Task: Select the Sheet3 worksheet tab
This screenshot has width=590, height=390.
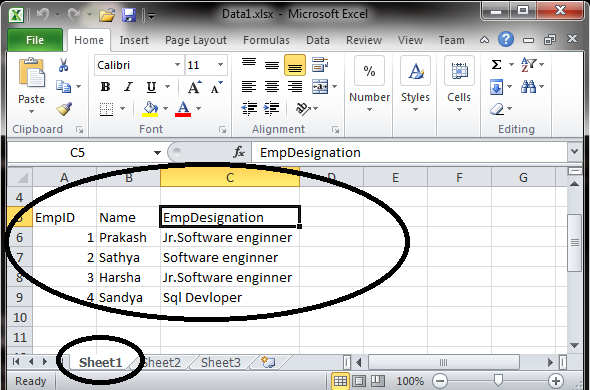Action: 220,362
